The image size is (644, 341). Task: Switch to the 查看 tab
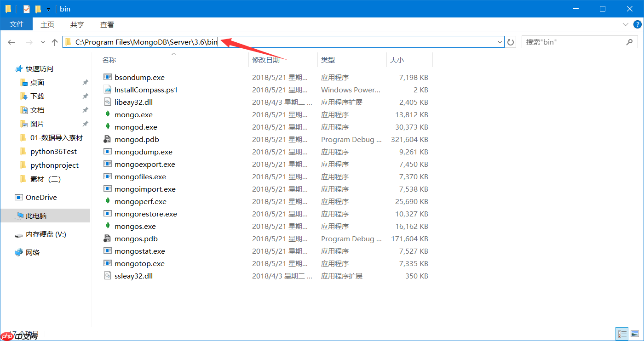[x=107, y=24]
